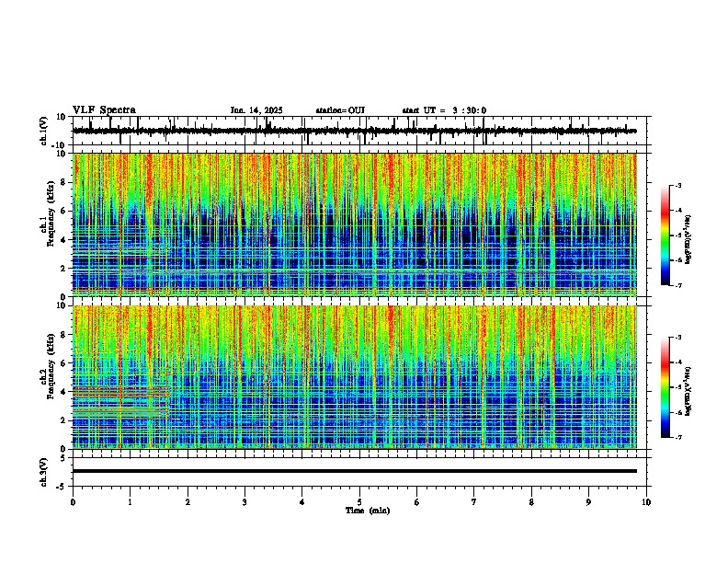Click the time axis tick label "5"
Screen dimensions: 728x563
click(x=359, y=502)
